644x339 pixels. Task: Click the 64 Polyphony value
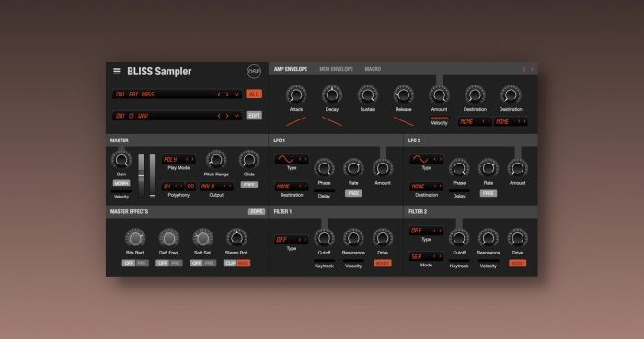point(167,186)
